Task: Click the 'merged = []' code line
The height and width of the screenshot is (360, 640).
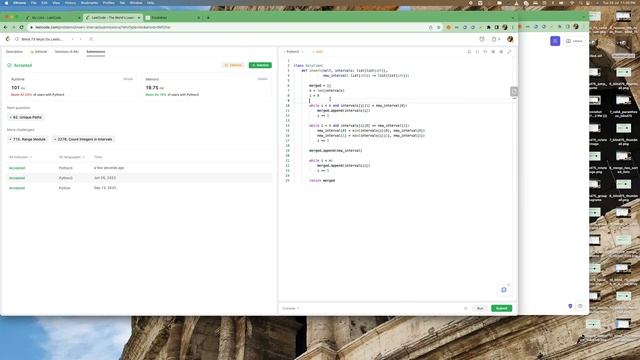Action: pyautogui.click(x=320, y=86)
